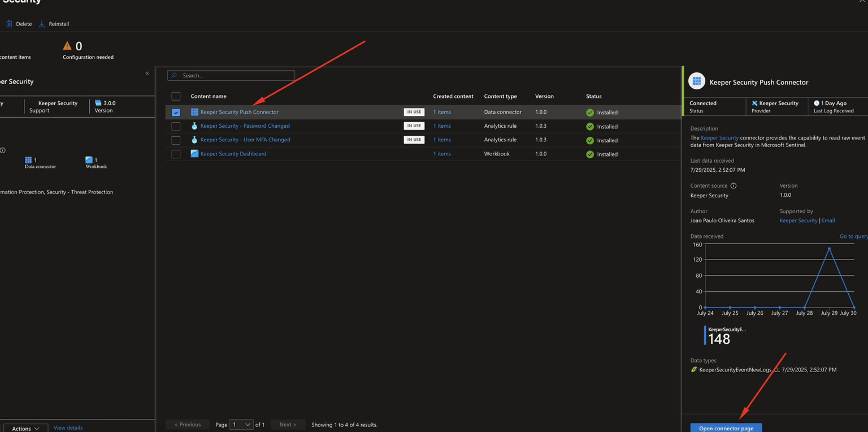Click the content Search input field
Image resolution: width=868 pixels, height=432 pixels.
coord(231,75)
